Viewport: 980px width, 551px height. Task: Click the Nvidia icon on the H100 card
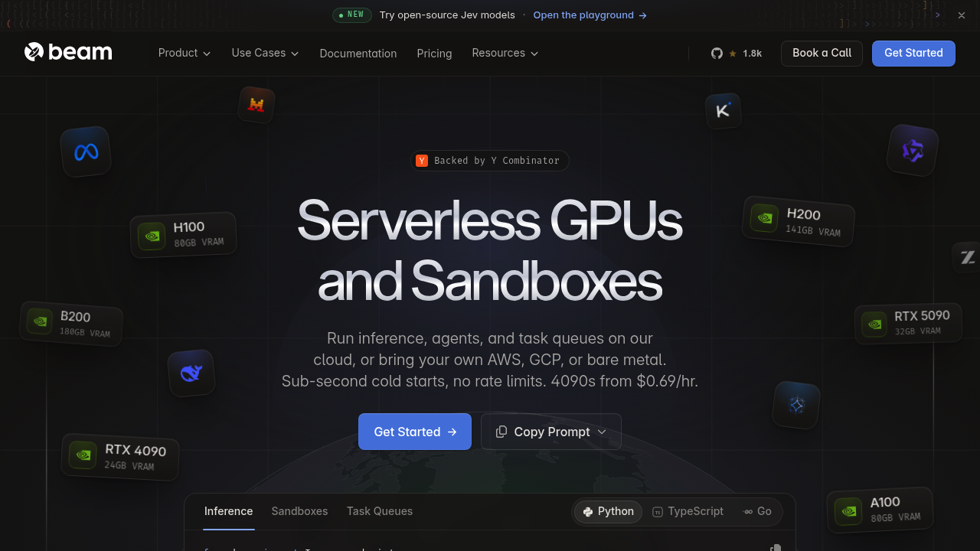point(152,236)
